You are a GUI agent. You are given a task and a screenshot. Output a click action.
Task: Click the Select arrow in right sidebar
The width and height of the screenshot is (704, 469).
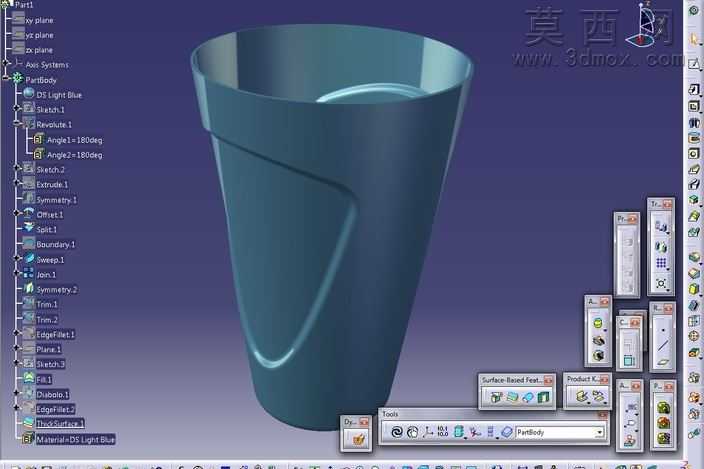(694, 39)
